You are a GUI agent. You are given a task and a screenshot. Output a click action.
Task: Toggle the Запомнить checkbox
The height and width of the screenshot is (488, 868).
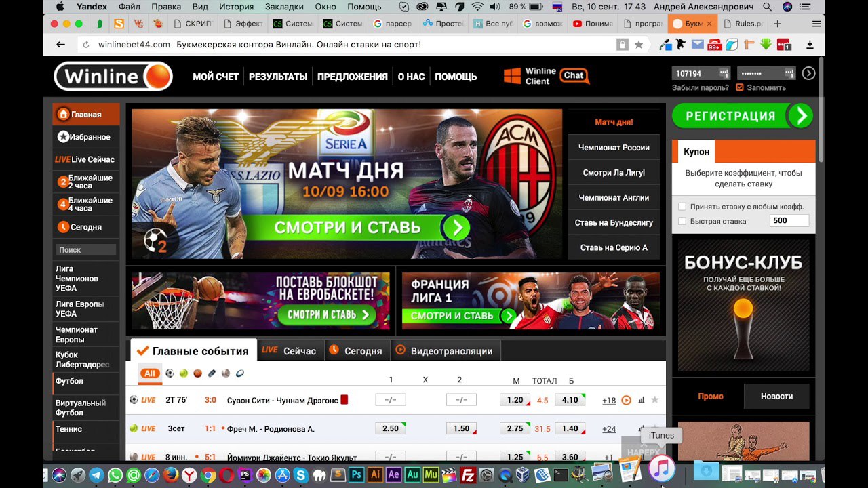[x=740, y=87]
